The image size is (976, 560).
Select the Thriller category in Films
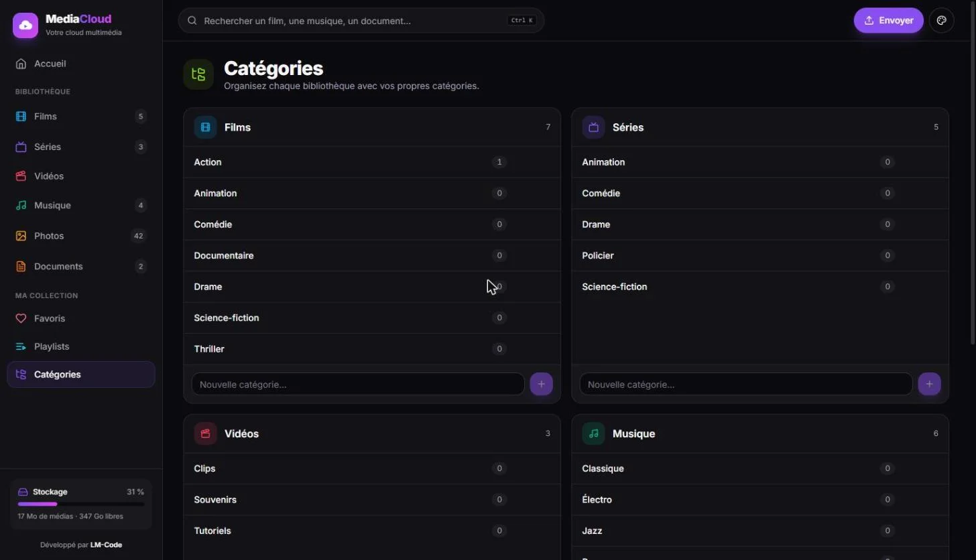(x=372, y=349)
